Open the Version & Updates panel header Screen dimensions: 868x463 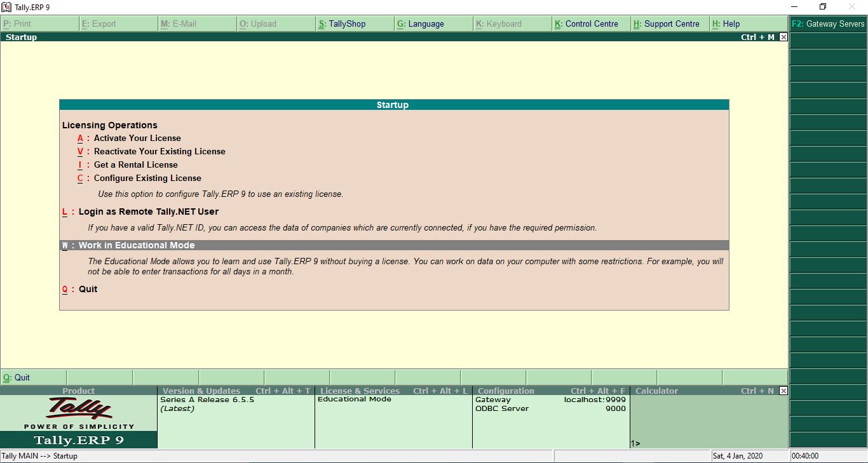tap(236, 391)
